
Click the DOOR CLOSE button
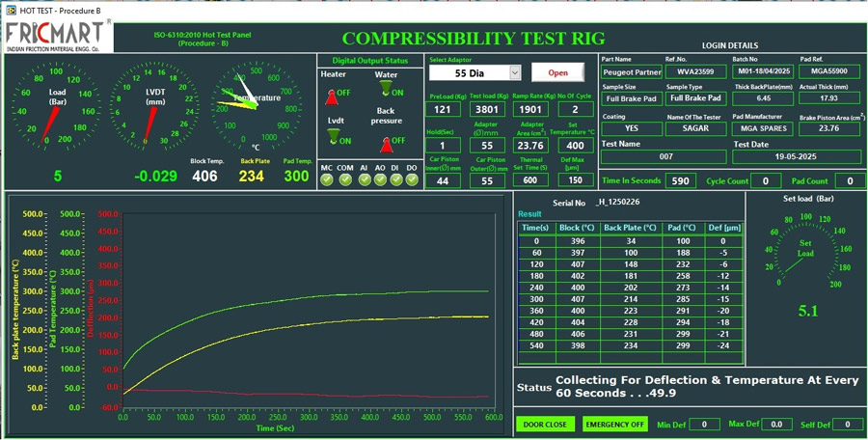545,425
